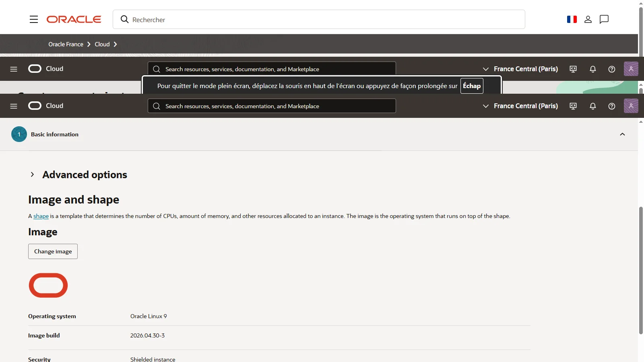Screen dimensions: 644x362
Task: Focus upper console resource search box
Action: (272, 69)
